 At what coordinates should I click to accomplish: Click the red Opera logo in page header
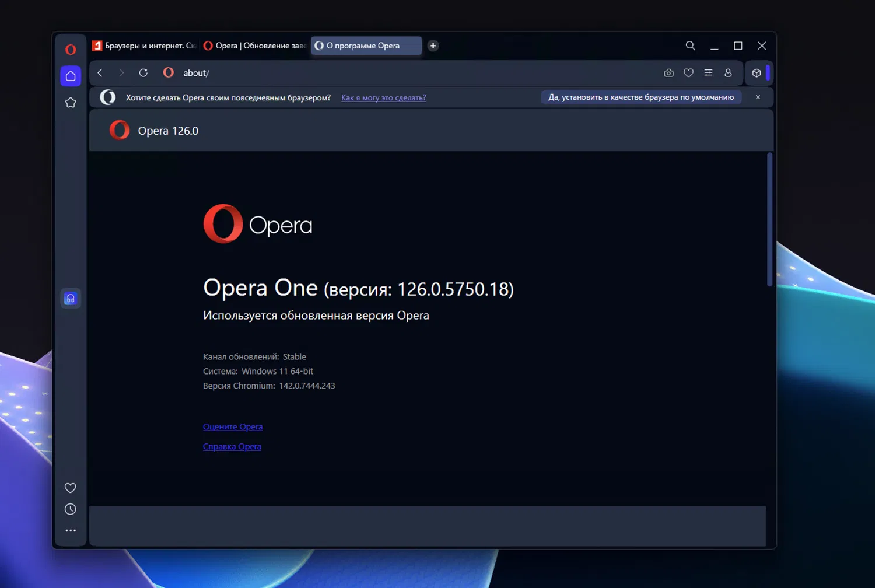pyautogui.click(x=120, y=130)
